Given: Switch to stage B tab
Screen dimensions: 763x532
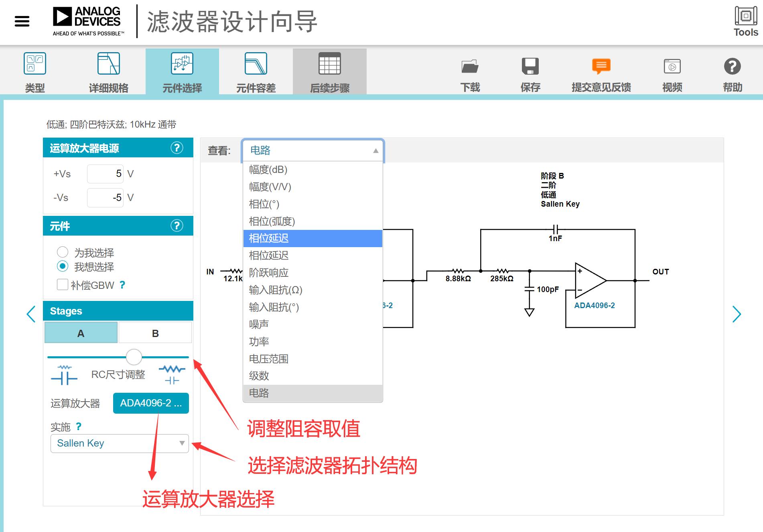Looking at the screenshot, I should point(155,333).
